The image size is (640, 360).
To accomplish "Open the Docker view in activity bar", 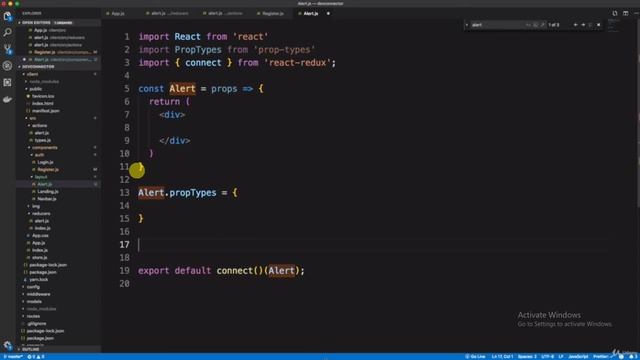I will (x=7, y=99).
